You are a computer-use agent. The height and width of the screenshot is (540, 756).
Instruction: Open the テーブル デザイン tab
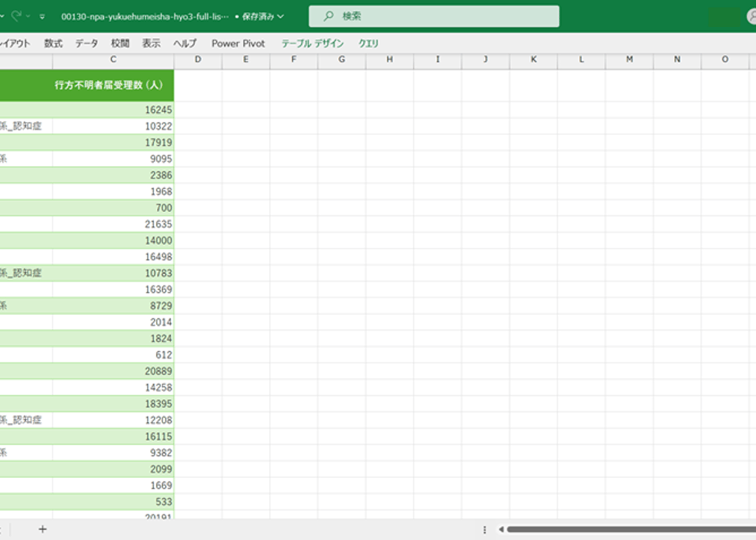click(x=313, y=43)
